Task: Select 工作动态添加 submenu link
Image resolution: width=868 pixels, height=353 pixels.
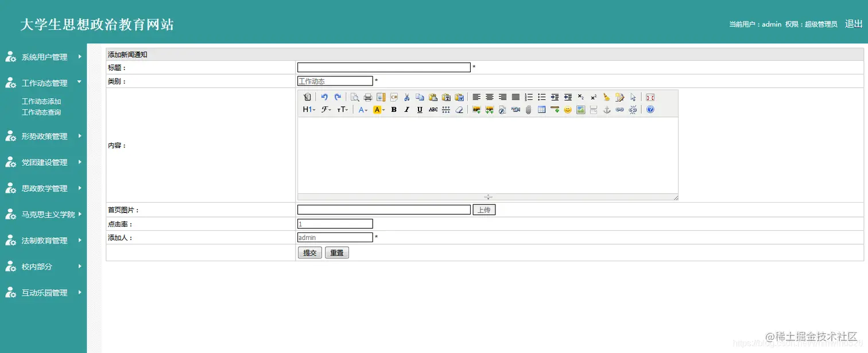Action: (41, 102)
